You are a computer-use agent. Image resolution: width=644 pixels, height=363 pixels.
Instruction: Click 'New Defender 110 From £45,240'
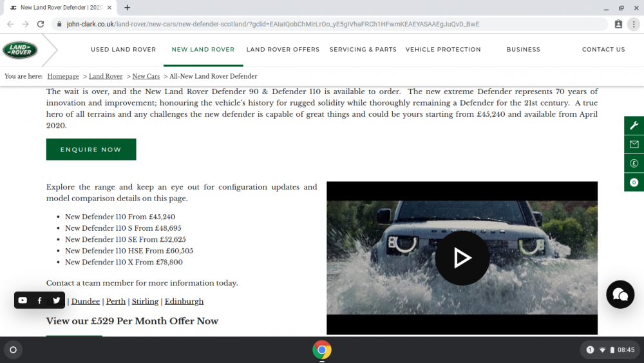(x=120, y=217)
